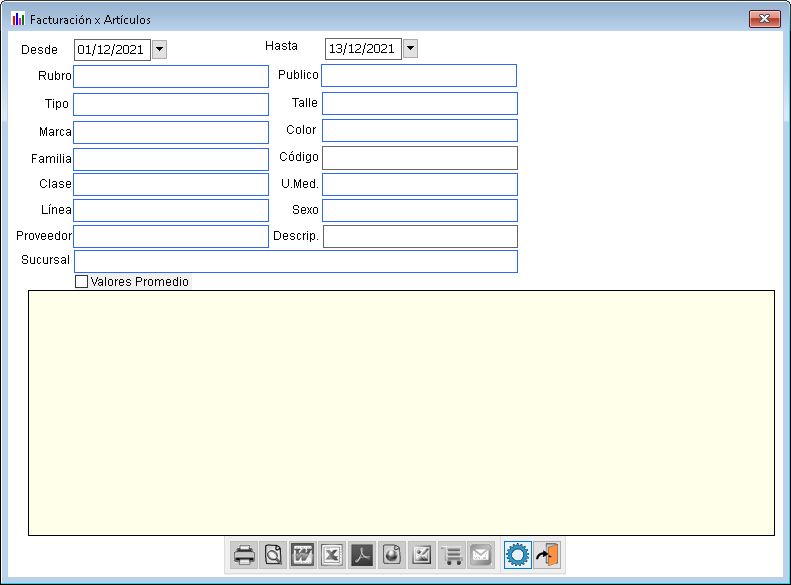791x585 pixels.
Task: Open print preview with magnifier icon
Action: (x=273, y=555)
